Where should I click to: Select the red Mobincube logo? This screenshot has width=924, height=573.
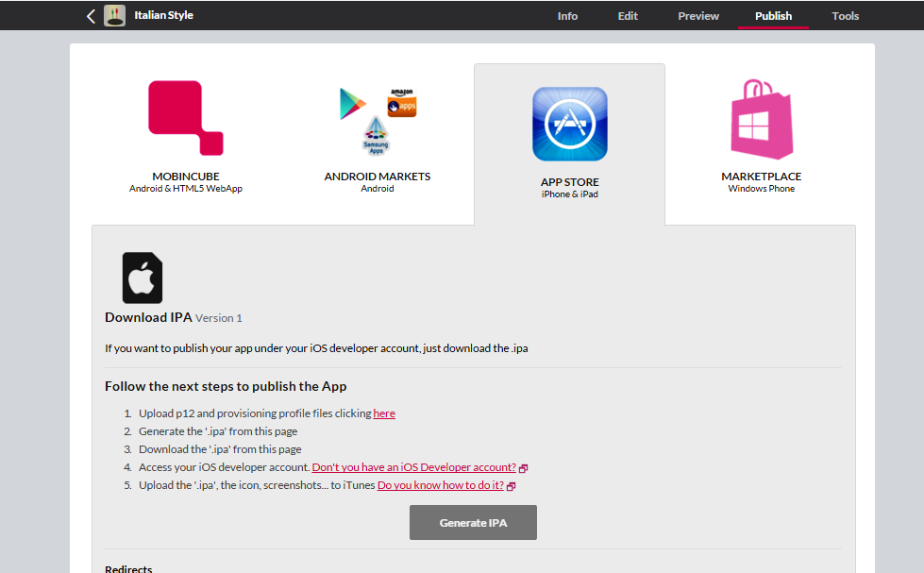coord(186,118)
